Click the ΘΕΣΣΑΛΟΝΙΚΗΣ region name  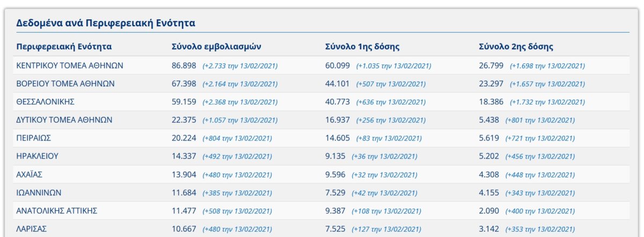tap(45, 102)
